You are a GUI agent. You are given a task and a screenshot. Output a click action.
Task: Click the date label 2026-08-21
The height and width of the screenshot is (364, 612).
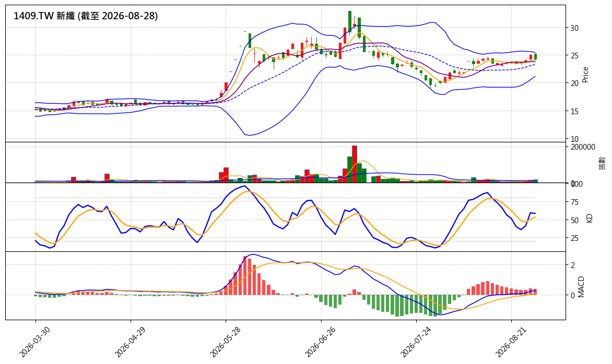tap(511, 342)
